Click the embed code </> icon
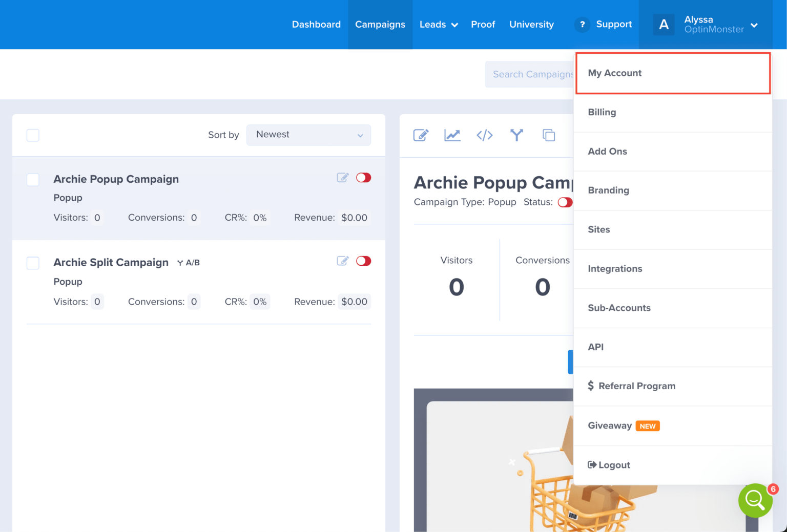Screen dimensions: 787x532 [x=484, y=135]
